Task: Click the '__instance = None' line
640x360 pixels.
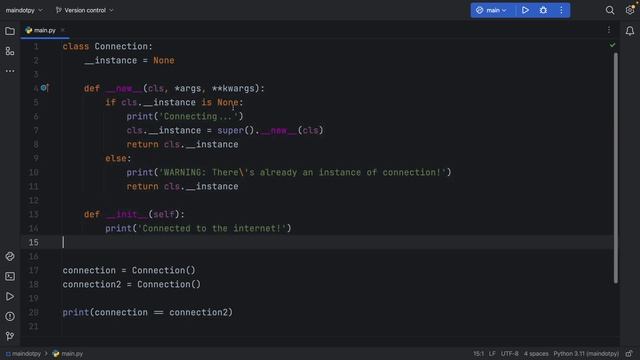Action: tap(129, 60)
